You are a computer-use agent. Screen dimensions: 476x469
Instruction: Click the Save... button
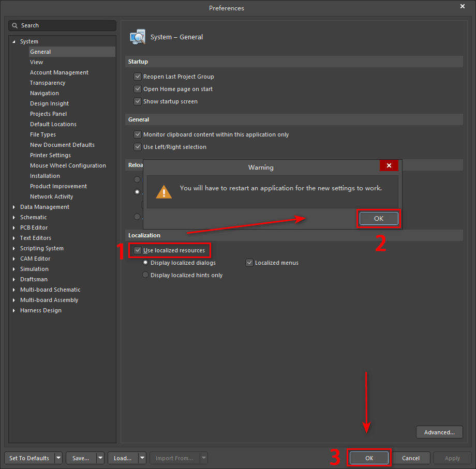(81, 458)
